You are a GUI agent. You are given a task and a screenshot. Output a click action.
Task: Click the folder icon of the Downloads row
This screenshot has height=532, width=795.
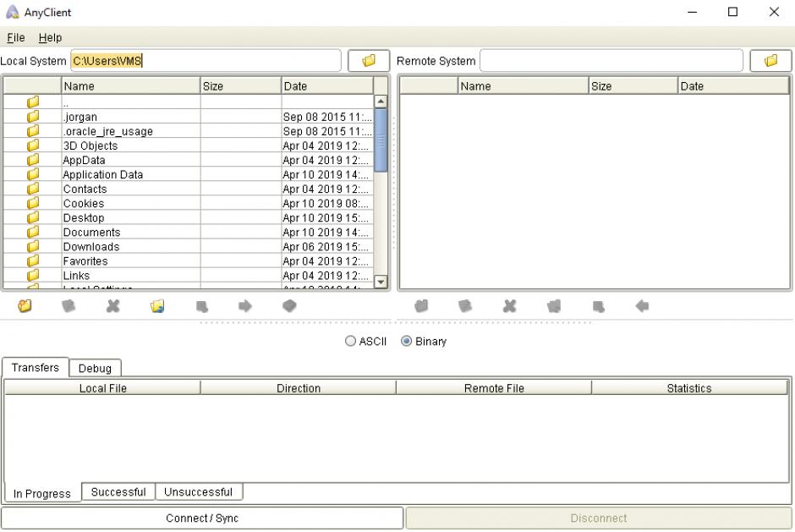[x=33, y=246]
